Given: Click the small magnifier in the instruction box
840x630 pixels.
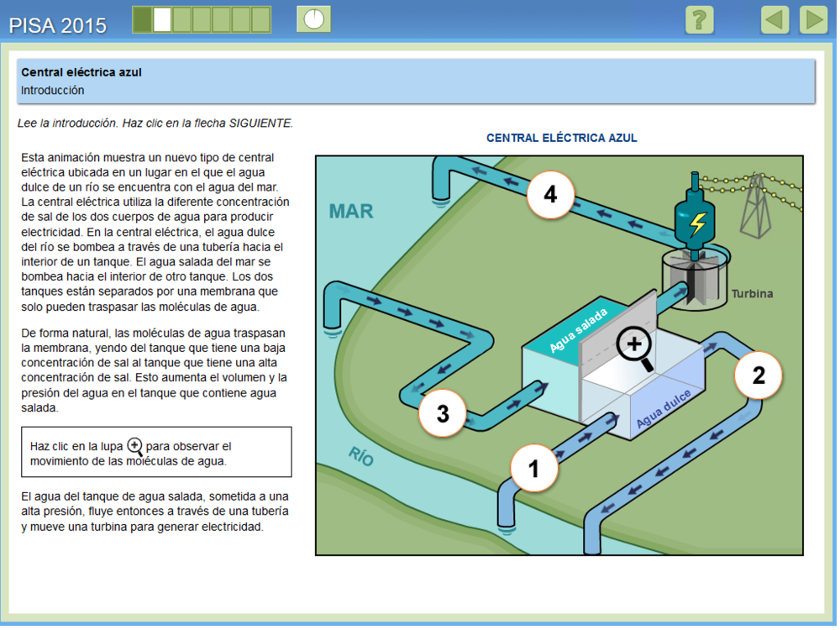Looking at the screenshot, I should [134, 445].
